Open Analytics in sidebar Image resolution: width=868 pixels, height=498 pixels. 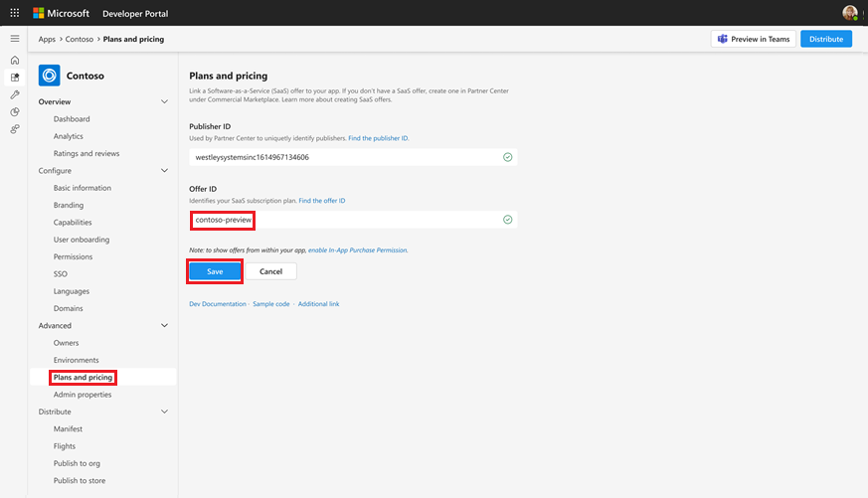[x=68, y=136]
